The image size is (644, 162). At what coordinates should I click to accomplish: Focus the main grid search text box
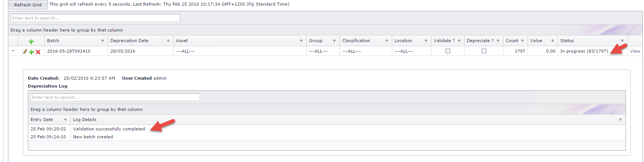click(95, 18)
